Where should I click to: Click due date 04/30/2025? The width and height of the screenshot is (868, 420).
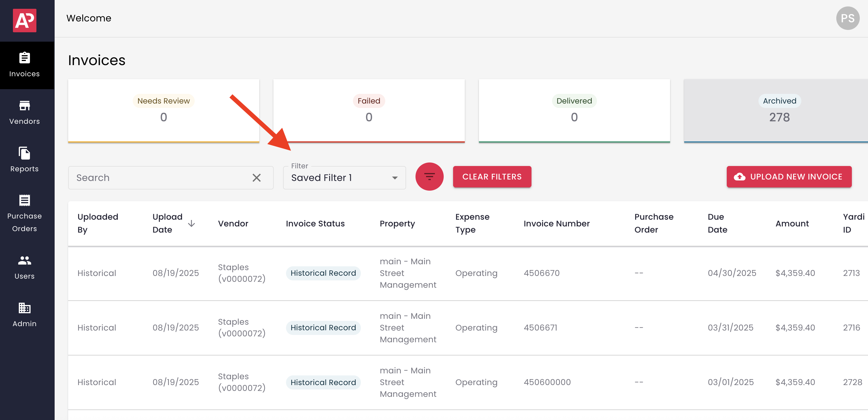pos(732,273)
